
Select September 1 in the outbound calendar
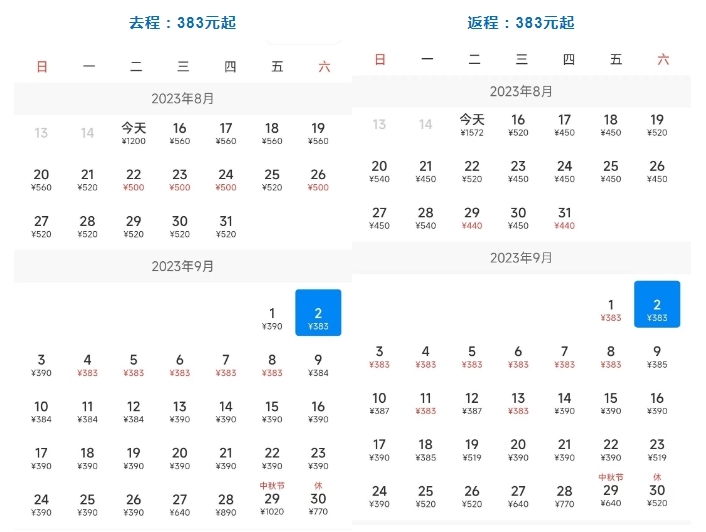click(x=272, y=319)
